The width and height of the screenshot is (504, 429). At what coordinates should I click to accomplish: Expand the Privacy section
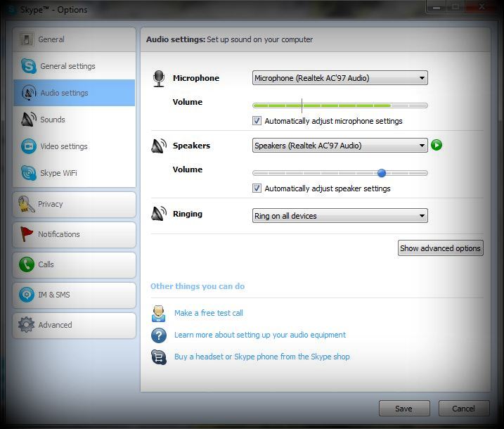75,205
